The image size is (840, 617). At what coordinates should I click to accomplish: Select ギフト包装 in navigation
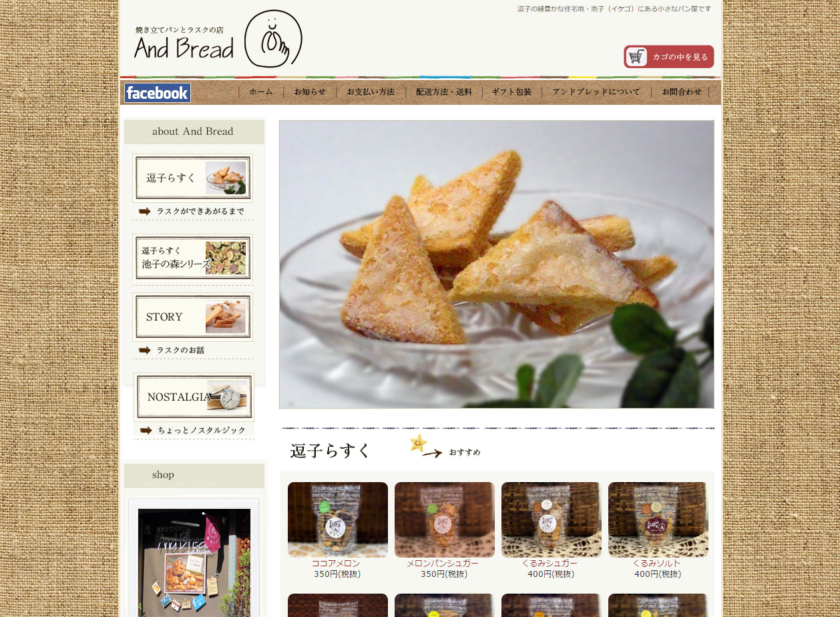pyautogui.click(x=512, y=92)
